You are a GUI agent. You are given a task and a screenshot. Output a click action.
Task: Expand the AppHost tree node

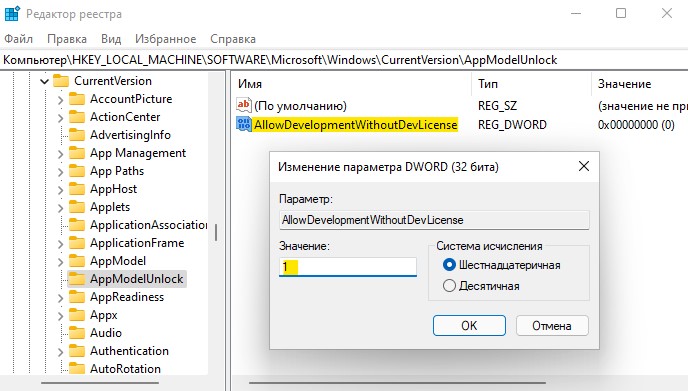[61, 190]
